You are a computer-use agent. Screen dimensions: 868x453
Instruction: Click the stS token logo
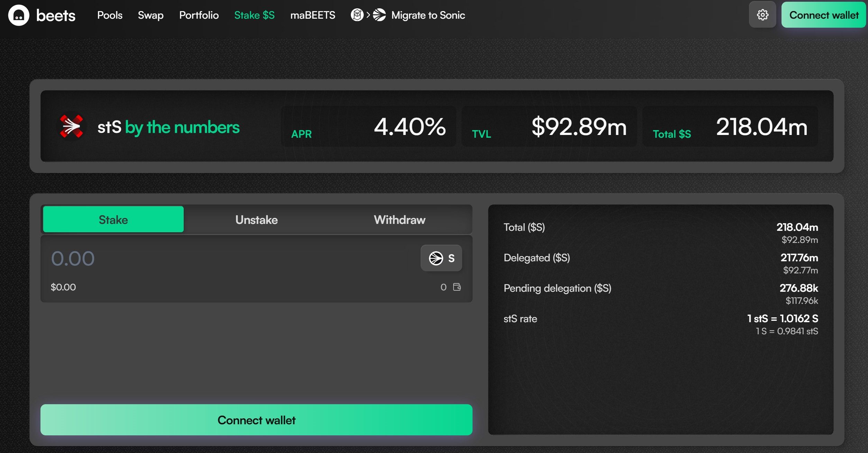(71, 126)
